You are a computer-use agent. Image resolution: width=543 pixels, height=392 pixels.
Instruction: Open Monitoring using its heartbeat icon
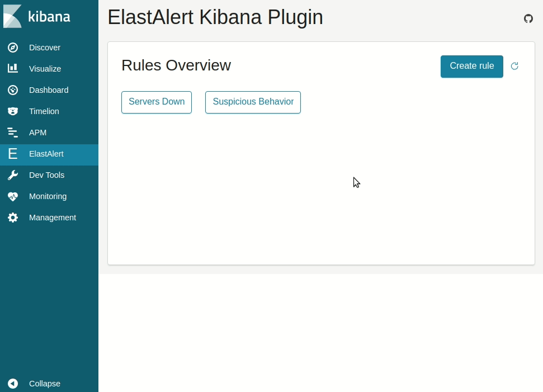[13, 196]
